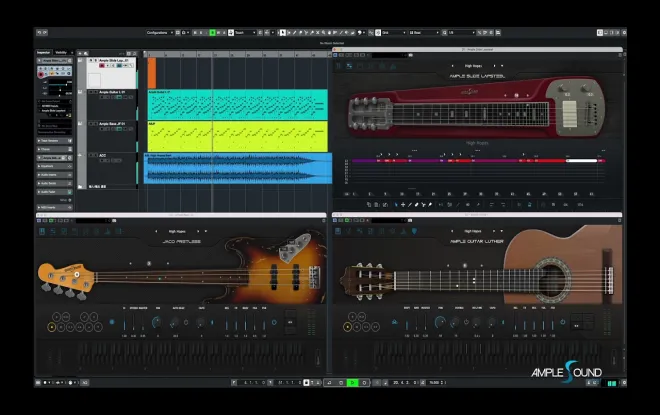Go to previous preset in Jaco Fretless window
This screenshot has height=415, width=660.
(156, 231)
